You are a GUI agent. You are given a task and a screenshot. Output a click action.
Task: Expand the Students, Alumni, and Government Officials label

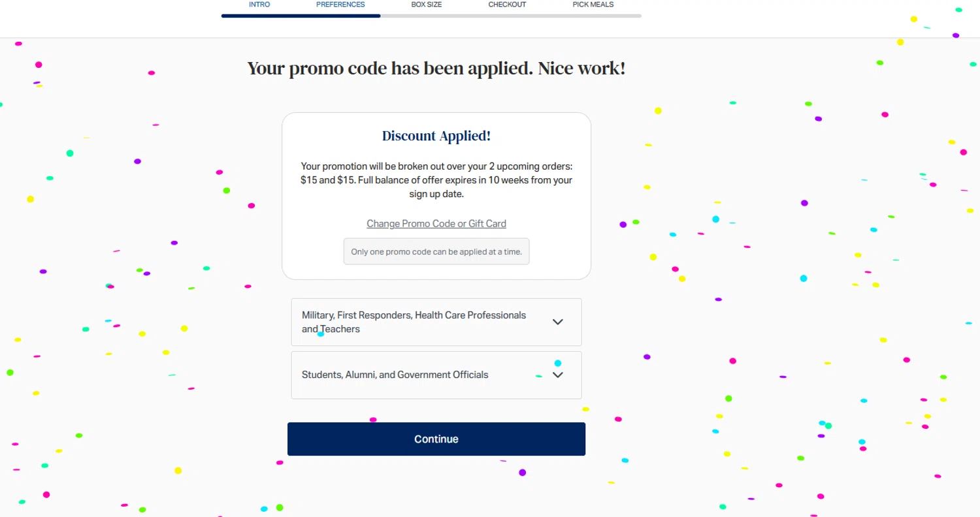pos(395,375)
